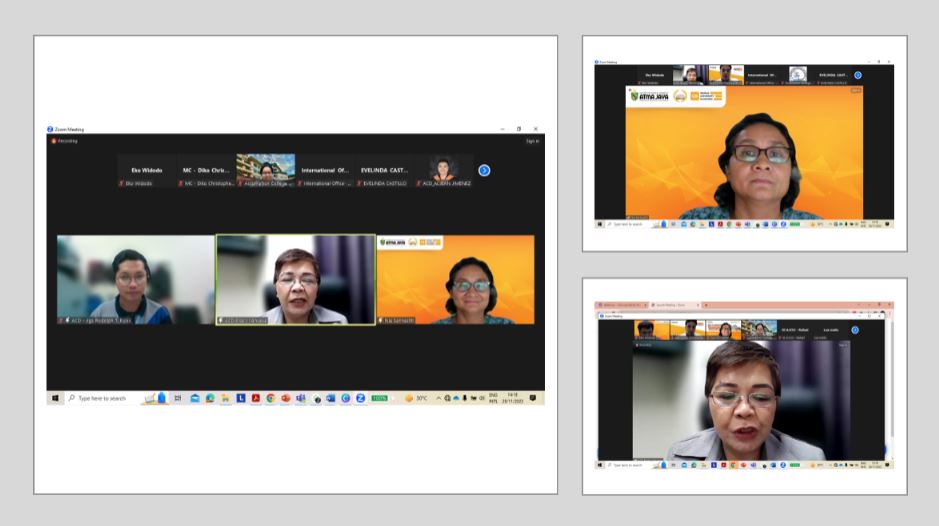The image size is (939, 526).
Task: Open the blue L app on taskbar
Action: 241,398
